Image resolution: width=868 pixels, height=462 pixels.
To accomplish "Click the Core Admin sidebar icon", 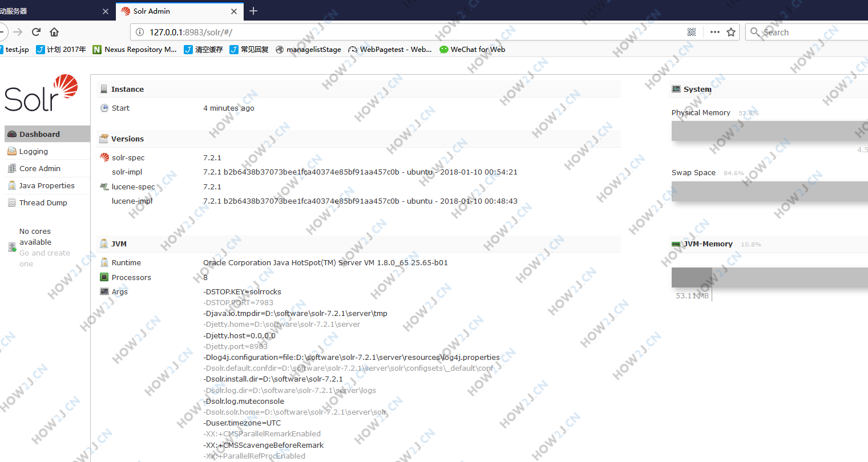I will pos(12,168).
